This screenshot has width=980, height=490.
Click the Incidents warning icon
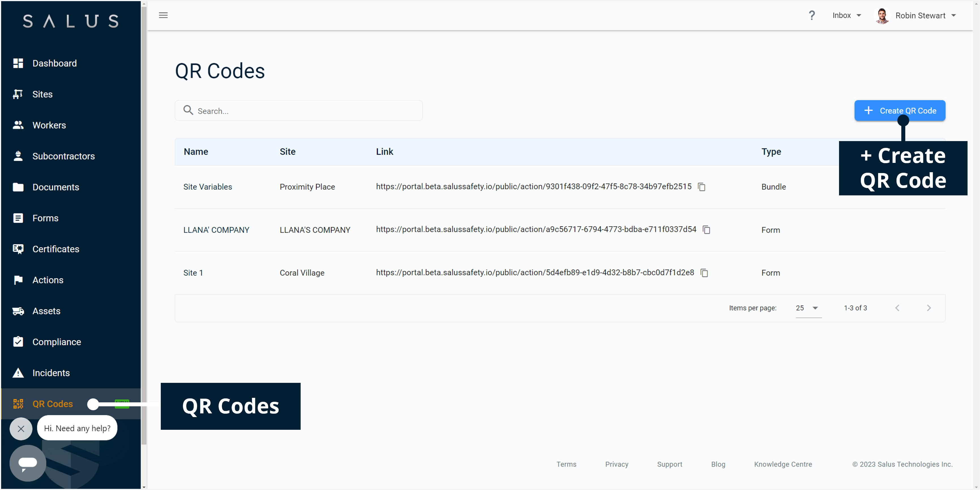click(x=18, y=373)
